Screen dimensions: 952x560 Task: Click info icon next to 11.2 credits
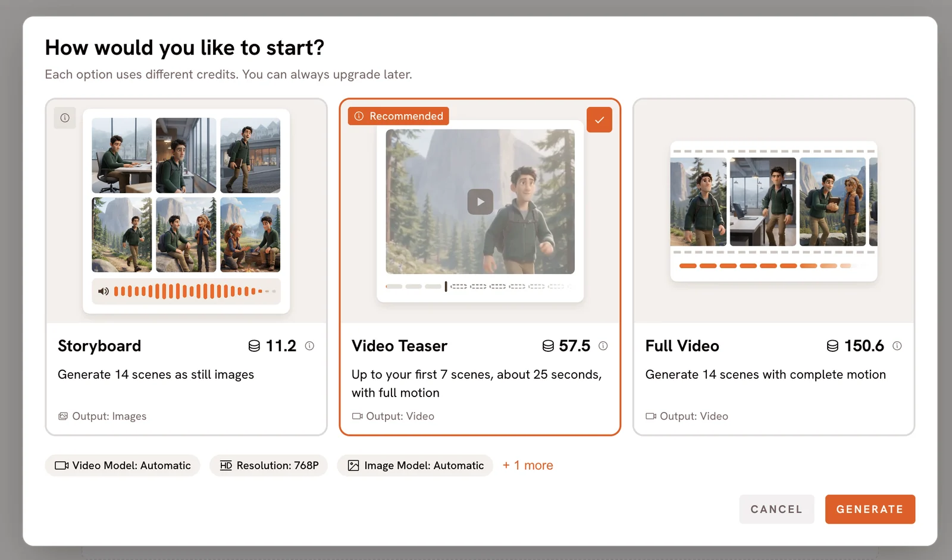(x=309, y=345)
